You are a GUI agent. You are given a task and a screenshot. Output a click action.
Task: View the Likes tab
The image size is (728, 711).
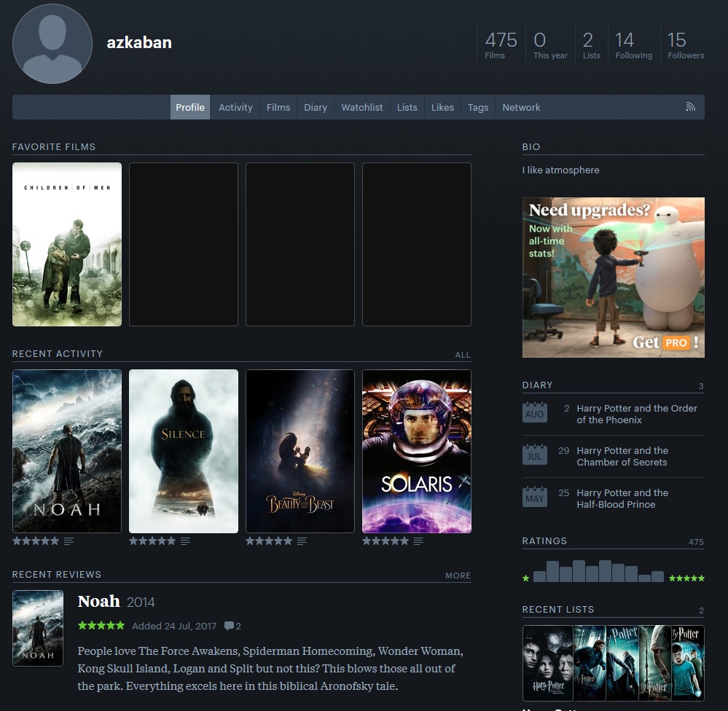click(442, 107)
